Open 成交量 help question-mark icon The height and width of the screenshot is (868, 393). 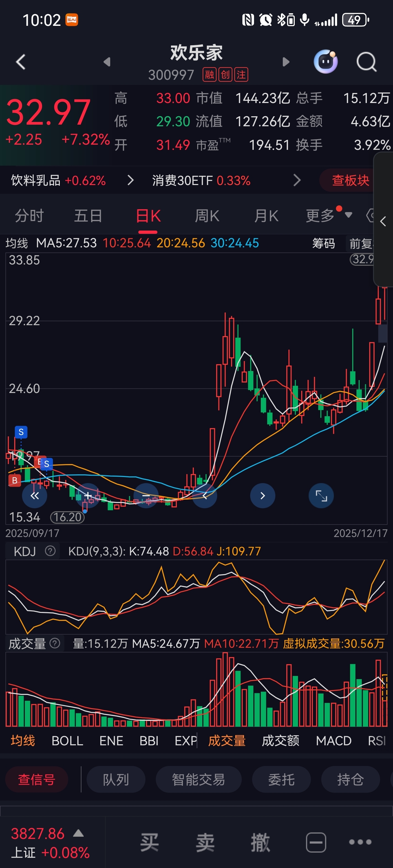tap(55, 643)
